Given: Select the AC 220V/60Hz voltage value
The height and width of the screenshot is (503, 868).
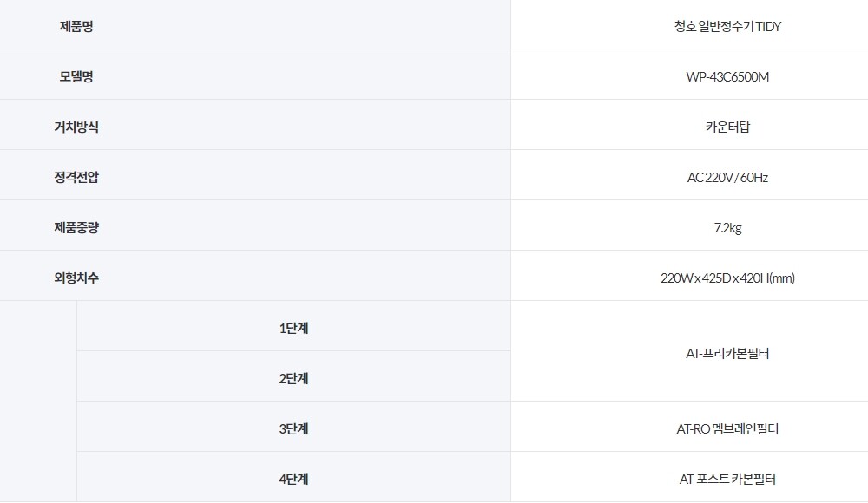Looking at the screenshot, I should pos(727,178).
